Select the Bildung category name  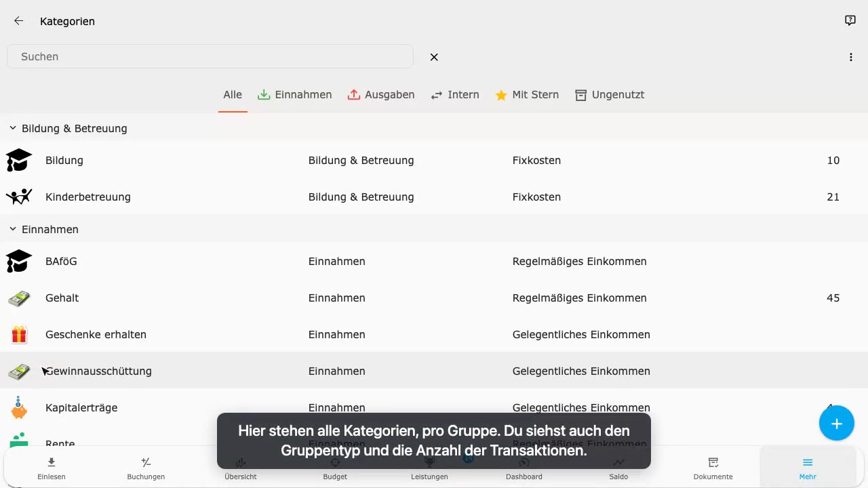pos(64,161)
